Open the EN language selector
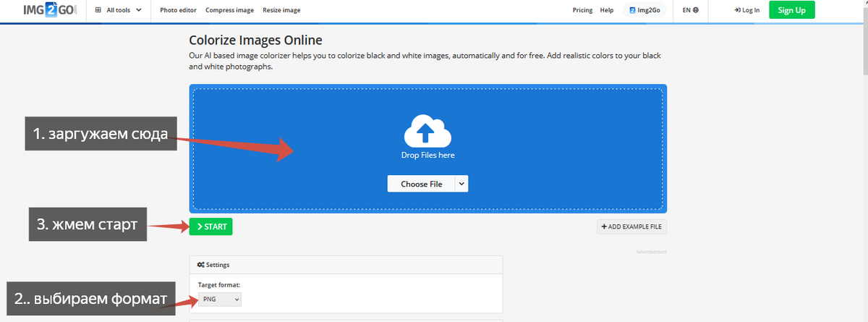Image resolution: width=868 pixels, height=322 pixels. [x=691, y=10]
